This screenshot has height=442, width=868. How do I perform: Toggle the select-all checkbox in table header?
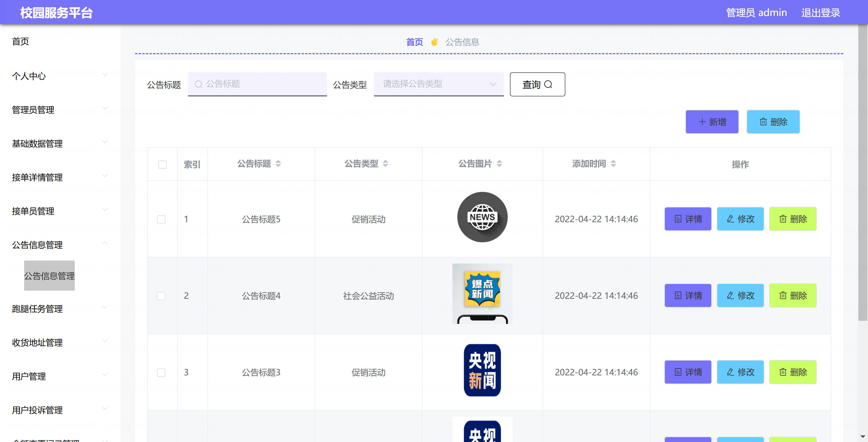[162, 165]
